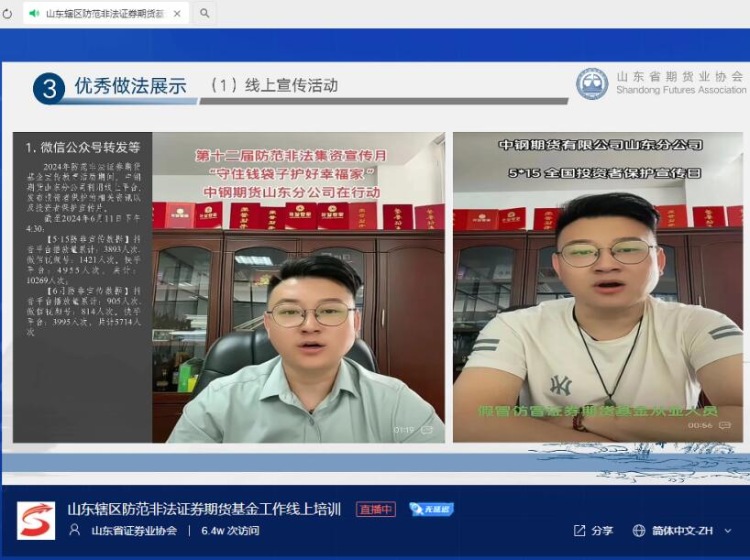Open the left video with green-shirt speaker

point(299,287)
